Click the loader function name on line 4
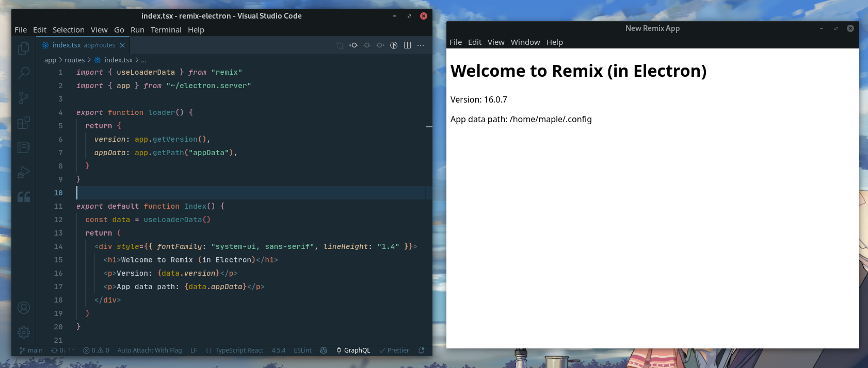The image size is (868, 368). (x=162, y=112)
